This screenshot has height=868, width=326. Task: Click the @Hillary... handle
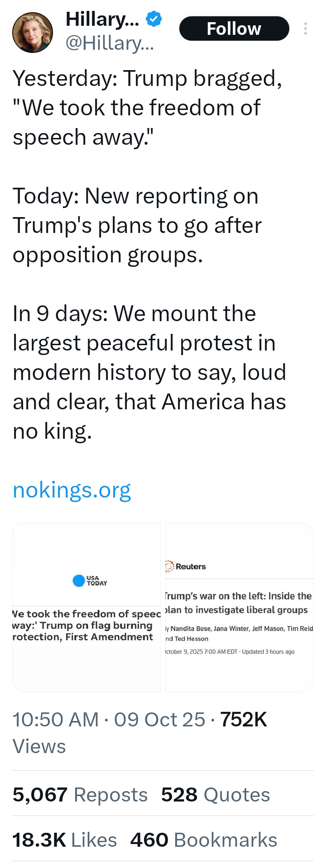point(110,43)
